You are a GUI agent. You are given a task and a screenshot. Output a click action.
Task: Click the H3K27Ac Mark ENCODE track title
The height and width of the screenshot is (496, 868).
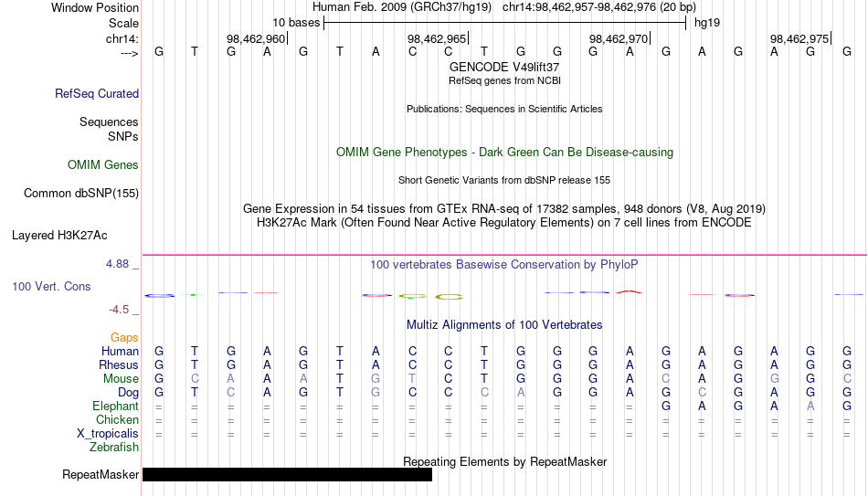(504, 223)
